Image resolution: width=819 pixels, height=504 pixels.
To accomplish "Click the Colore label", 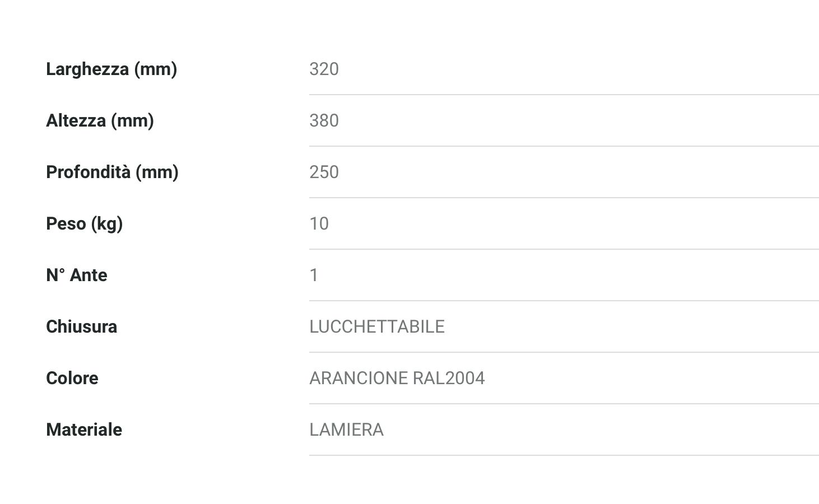I will click(x=72, y=378).
